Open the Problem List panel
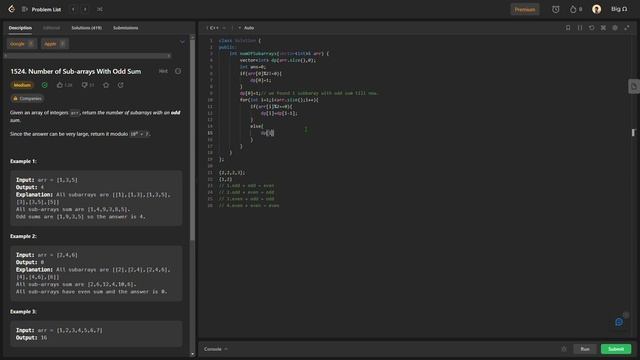This screenshot has width=640, height=360. (x=42, y=9)
